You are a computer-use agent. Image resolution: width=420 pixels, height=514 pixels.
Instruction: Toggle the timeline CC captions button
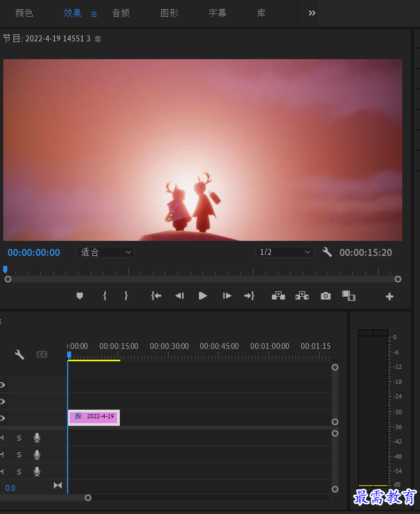(42, 354)
